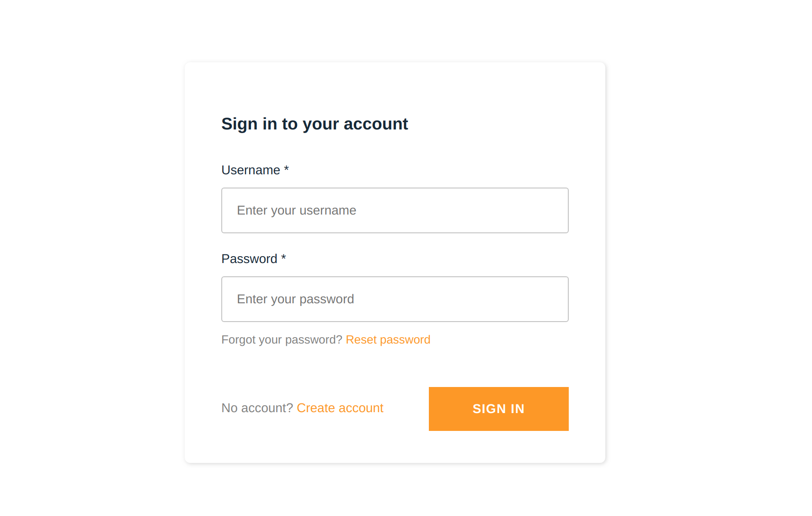Click the orange SIGN IN button
This screenshot has height=516, width=812.
[x=498, y=408]
